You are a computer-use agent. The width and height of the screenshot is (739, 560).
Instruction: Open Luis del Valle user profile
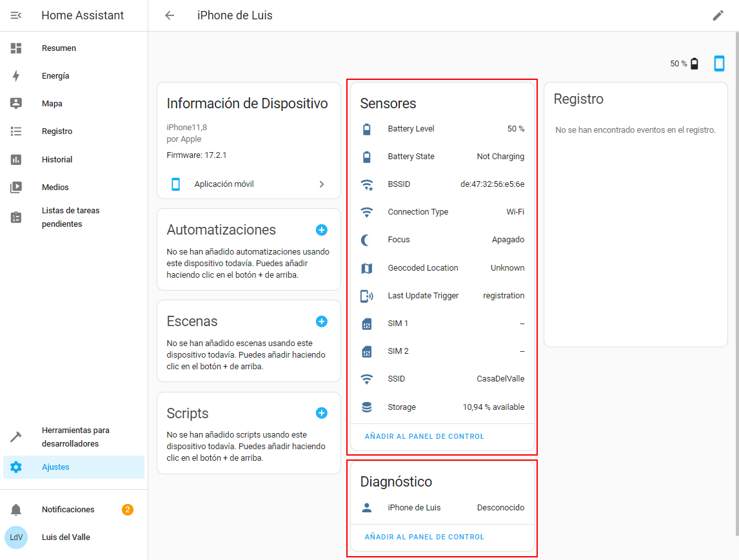coord(74,537)
